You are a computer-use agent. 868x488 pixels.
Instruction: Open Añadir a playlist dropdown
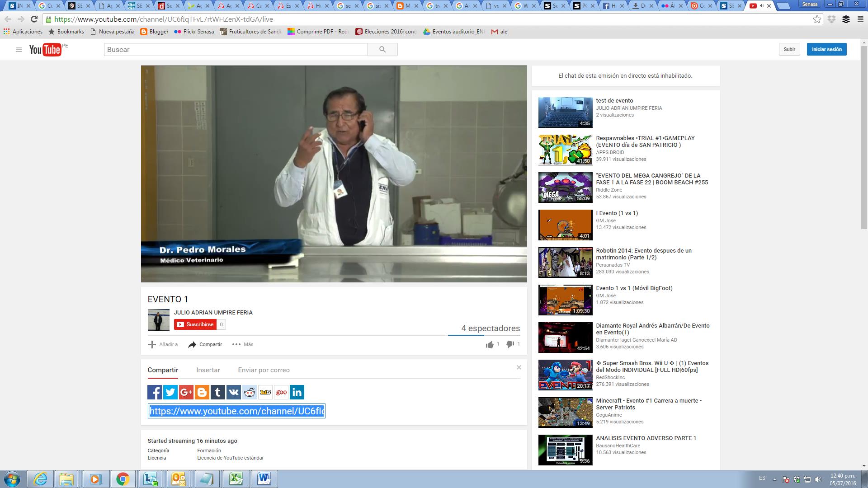coord(163,344)
